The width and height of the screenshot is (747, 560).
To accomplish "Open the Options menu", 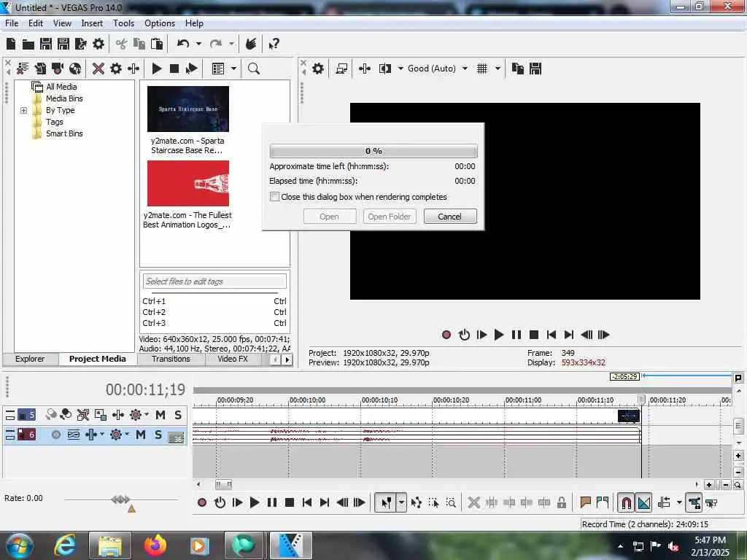I will point(160,23).
